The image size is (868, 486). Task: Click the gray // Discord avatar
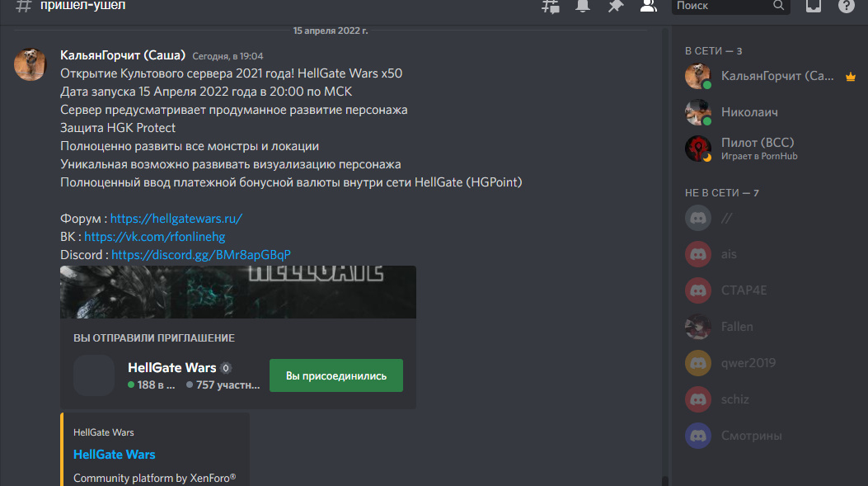698,219
